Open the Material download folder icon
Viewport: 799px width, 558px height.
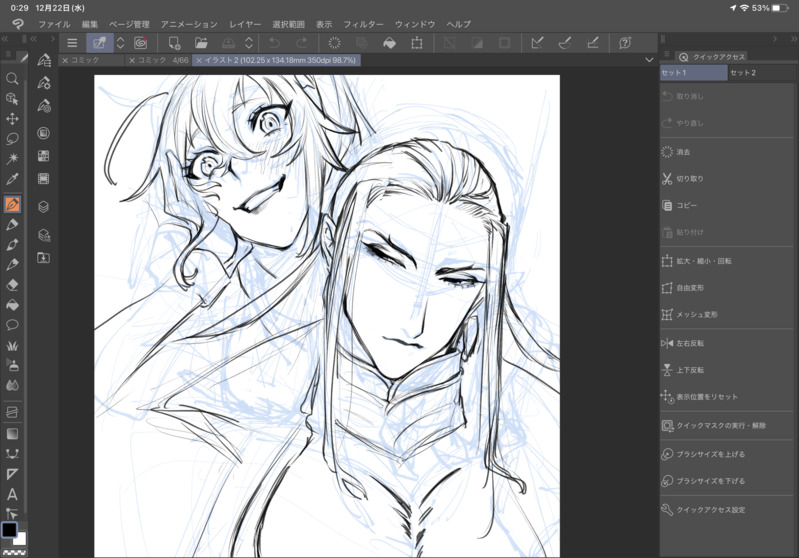coord(44,258)
